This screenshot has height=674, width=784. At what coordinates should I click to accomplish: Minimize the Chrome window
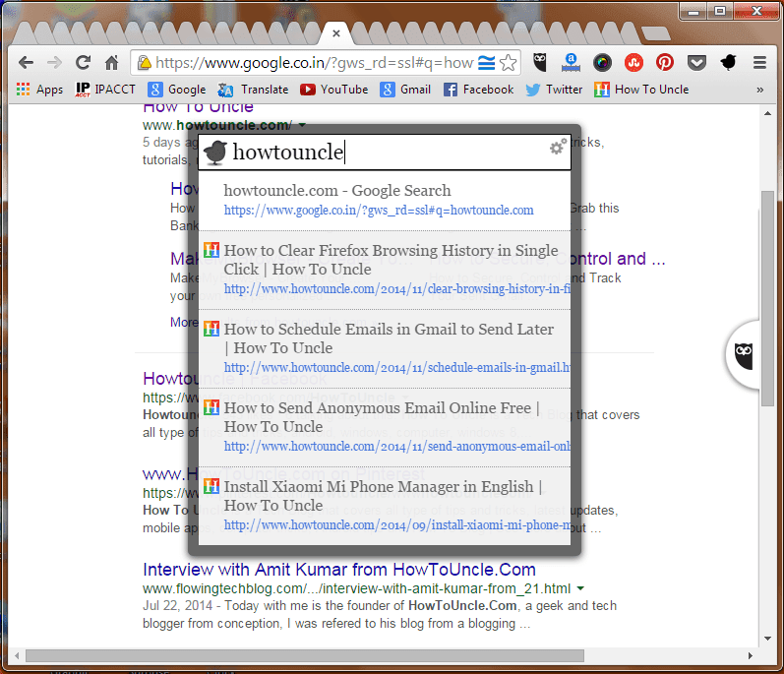point(694,12)
